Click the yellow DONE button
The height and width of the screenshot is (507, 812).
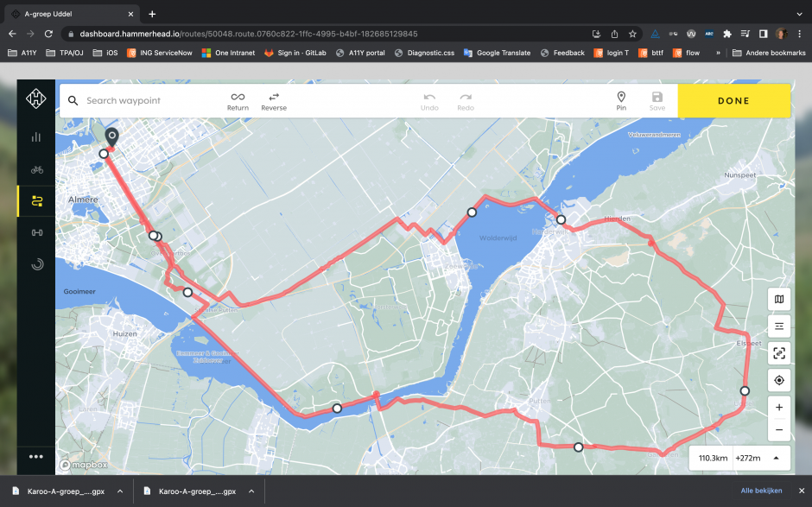[x=733, y=100]
